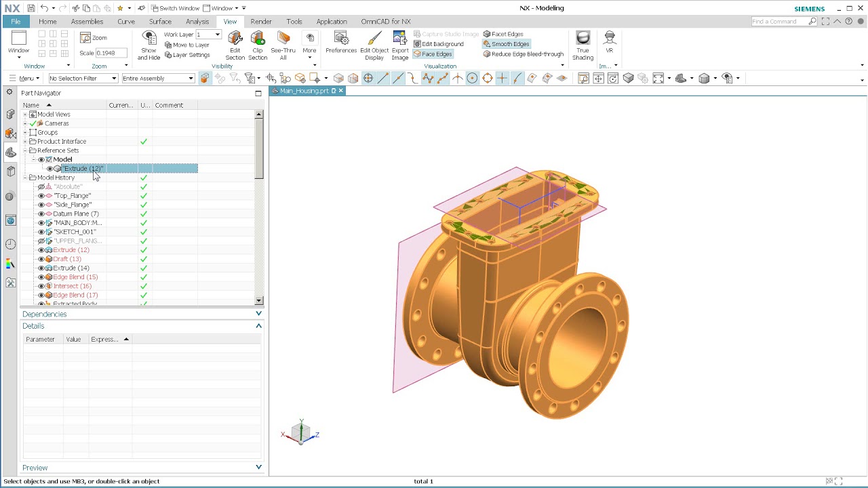The image size is (868, 488).
Task: Click the Scale input field
Action: [111, 53]
